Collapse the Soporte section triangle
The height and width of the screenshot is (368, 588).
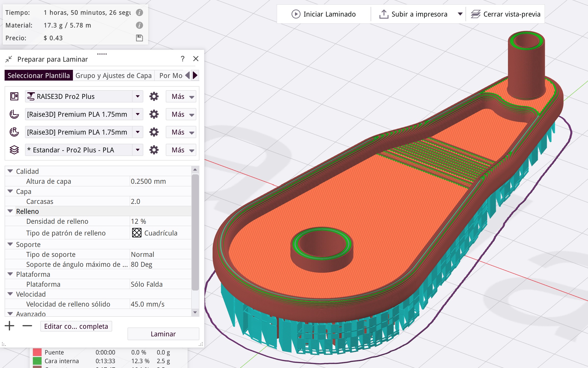pyautogui.click(x=10, y=244)
